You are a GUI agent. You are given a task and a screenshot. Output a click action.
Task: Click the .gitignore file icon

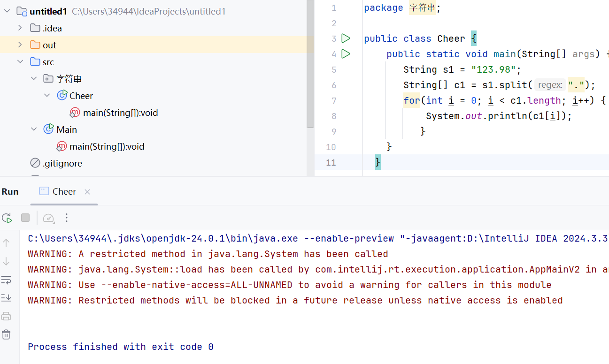35,163
